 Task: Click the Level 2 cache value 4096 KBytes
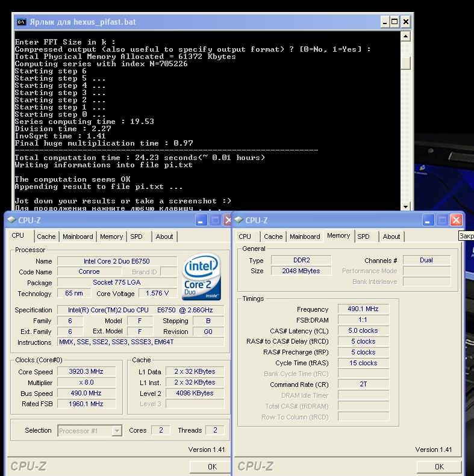tap(195, 393)
